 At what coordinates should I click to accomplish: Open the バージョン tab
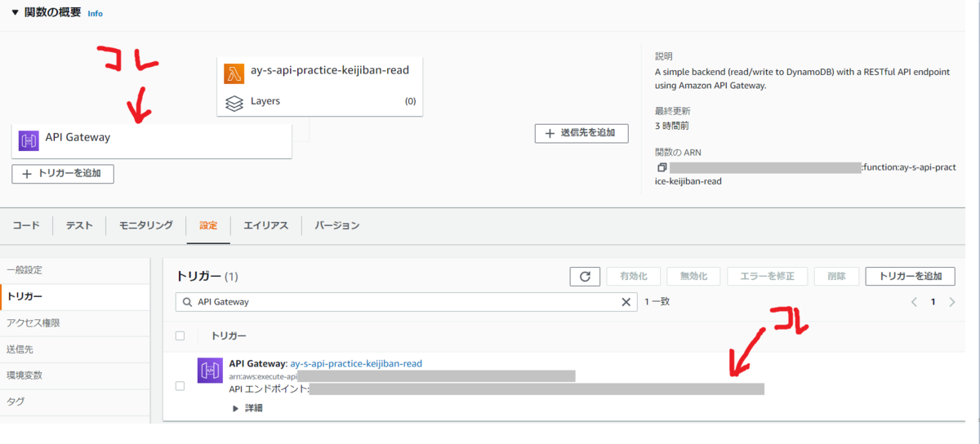337,225
